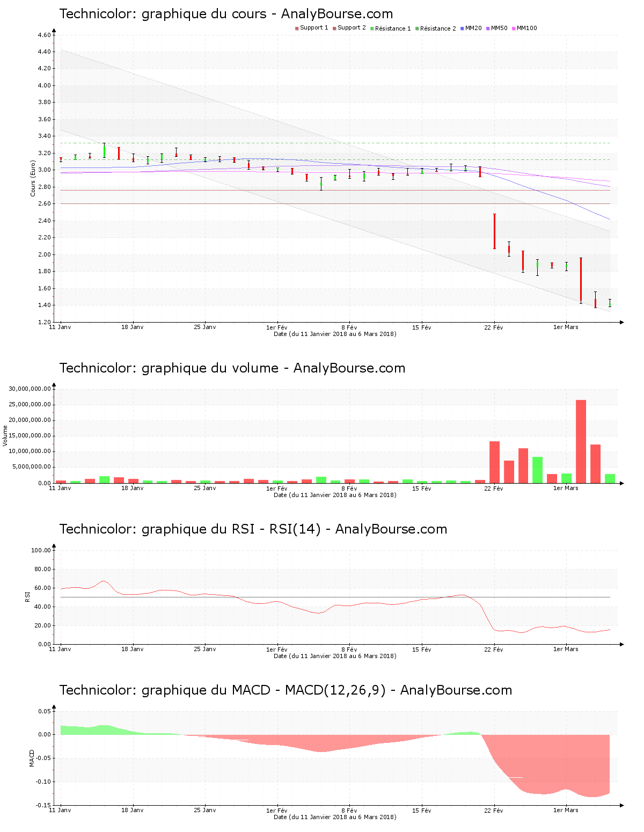The image size is (644, 832).
Task: Select the 'Résistance 2' legend label
Action: click(438, 28)
